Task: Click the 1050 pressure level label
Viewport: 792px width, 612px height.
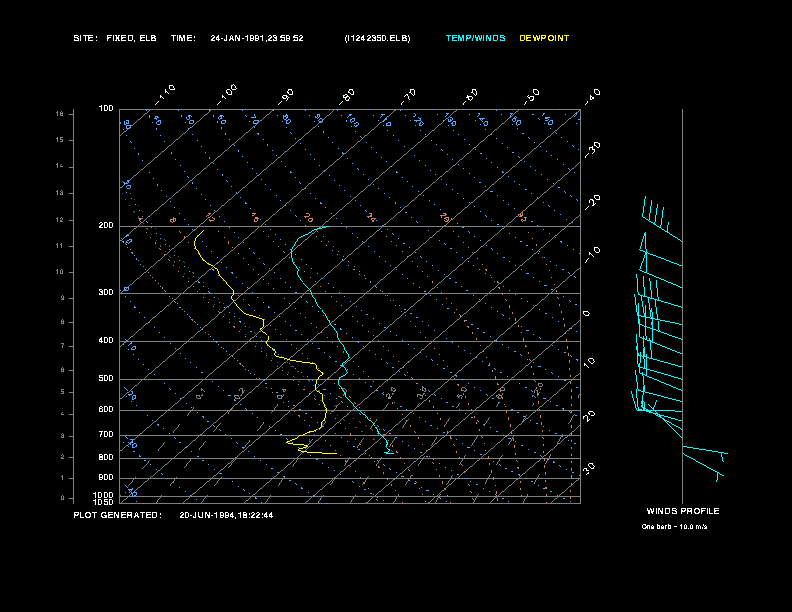Action: (x=104, y=502)
